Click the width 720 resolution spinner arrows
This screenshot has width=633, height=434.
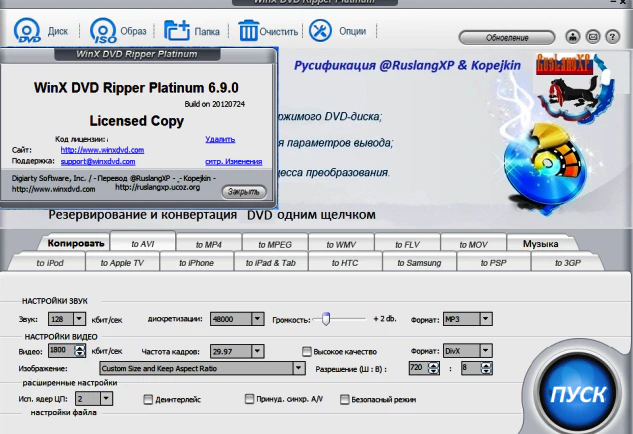coord(434,368)
